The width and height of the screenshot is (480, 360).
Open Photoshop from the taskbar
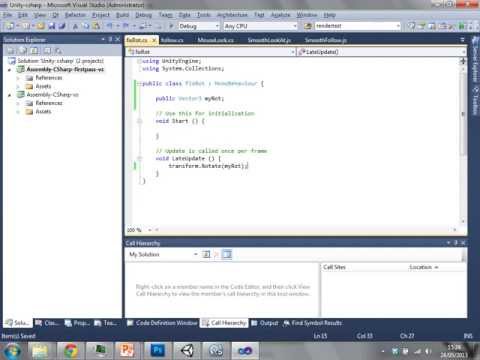click(x=157, y=351)
